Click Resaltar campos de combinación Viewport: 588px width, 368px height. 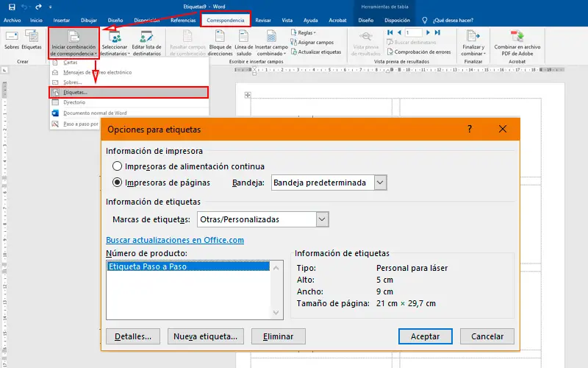click(x=187, y=43)
